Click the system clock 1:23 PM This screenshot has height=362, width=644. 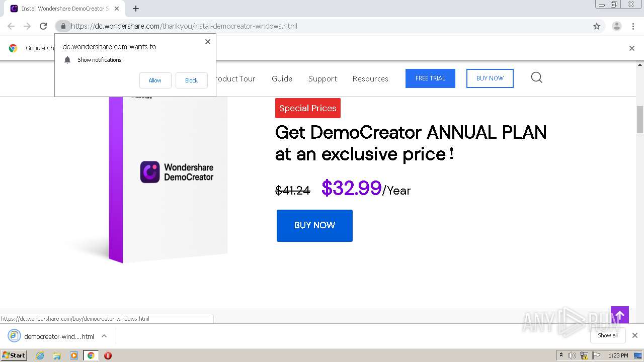(618, 355)
